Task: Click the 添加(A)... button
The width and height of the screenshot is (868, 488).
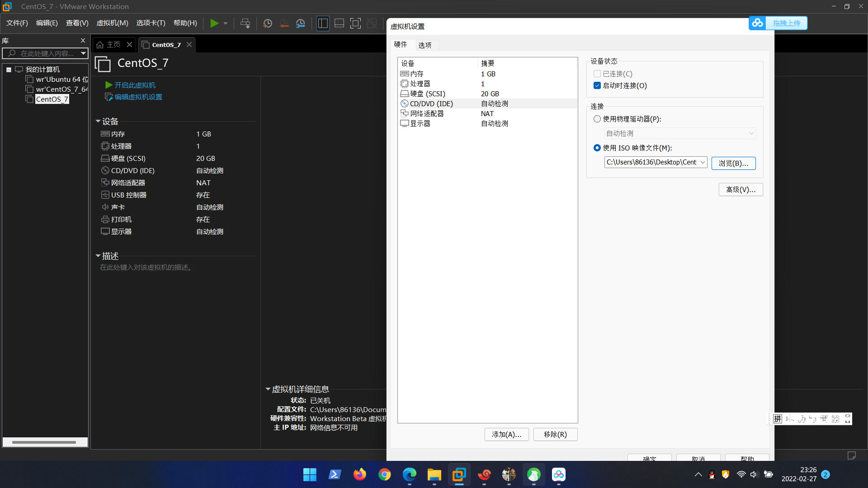Action: (x=506, y=434)
